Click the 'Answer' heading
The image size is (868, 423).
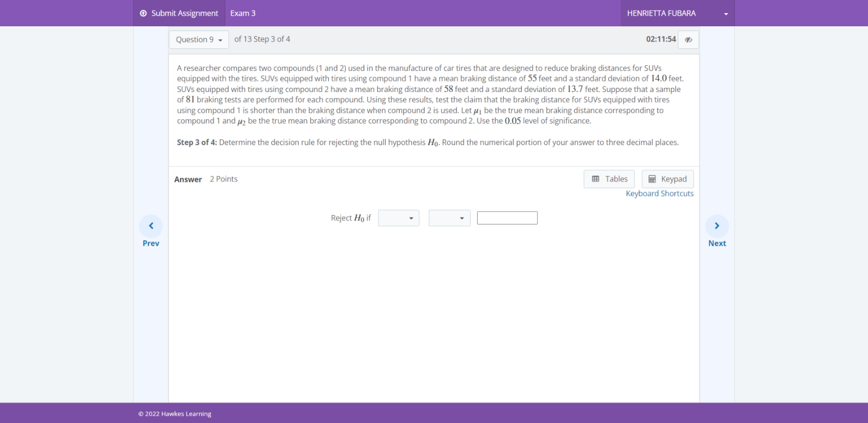tap(188, 180)
